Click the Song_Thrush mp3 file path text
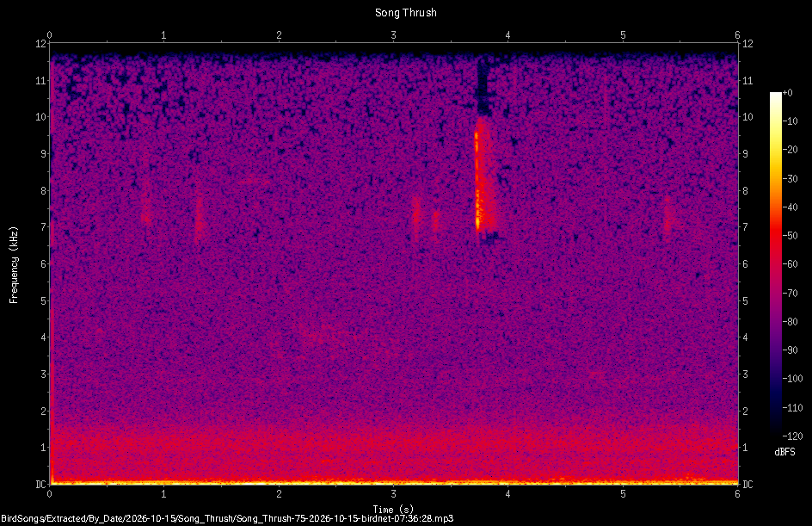 point(227,518)
